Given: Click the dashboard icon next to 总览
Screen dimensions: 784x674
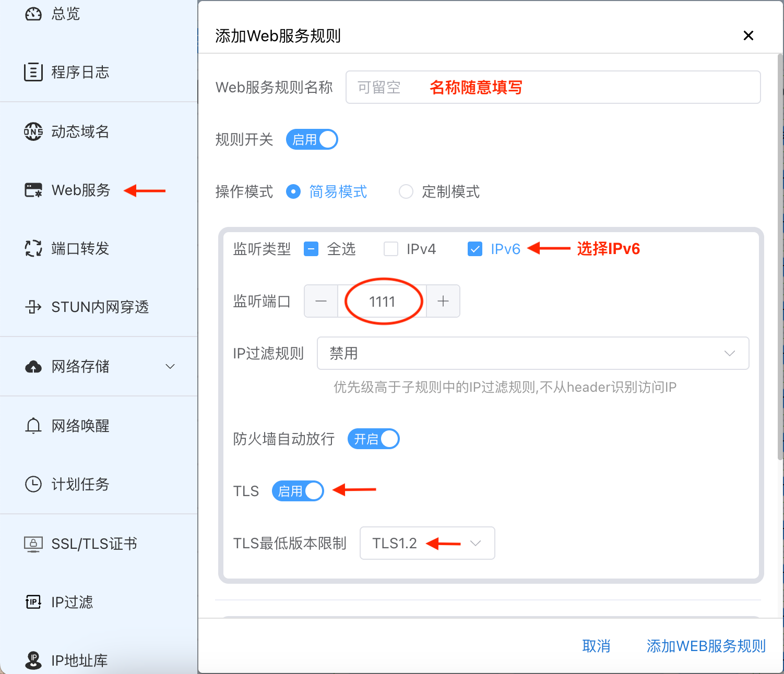Looking at the screenshot, I should coord(33,14).
